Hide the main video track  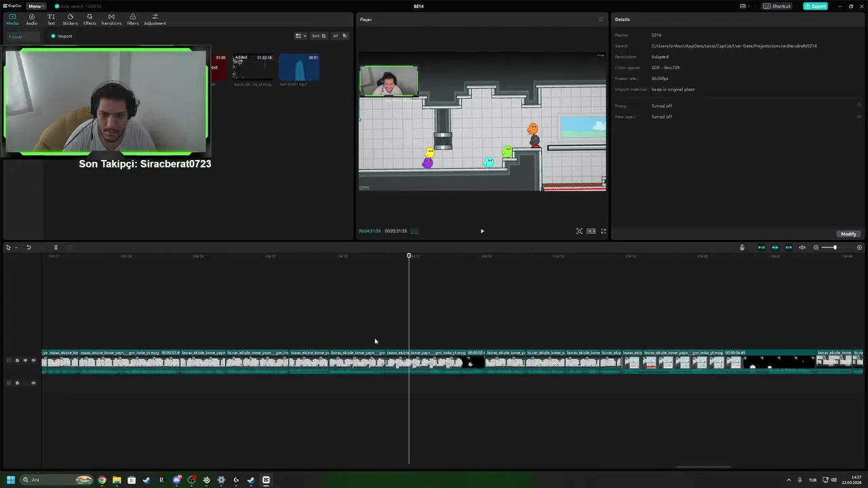25,361
